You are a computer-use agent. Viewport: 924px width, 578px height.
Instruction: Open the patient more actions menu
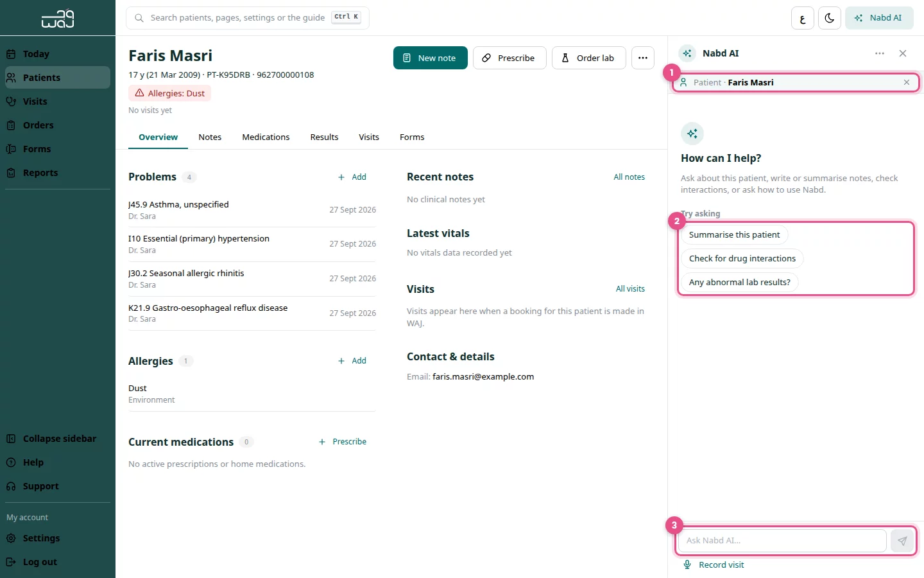(x=643, y=58)
